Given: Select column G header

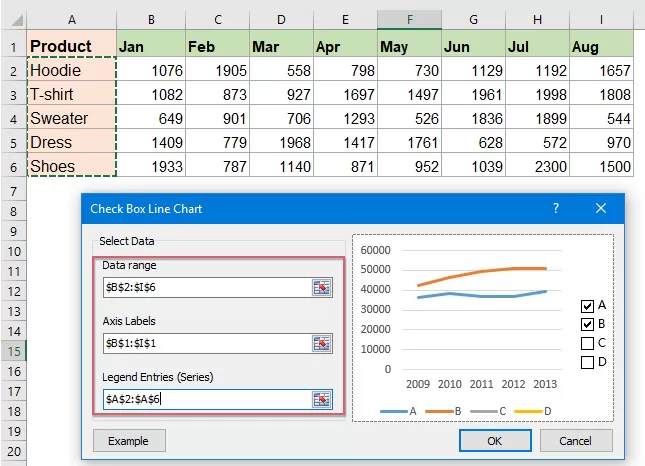Looking at the screenshot, I should [x=473, y=20].
